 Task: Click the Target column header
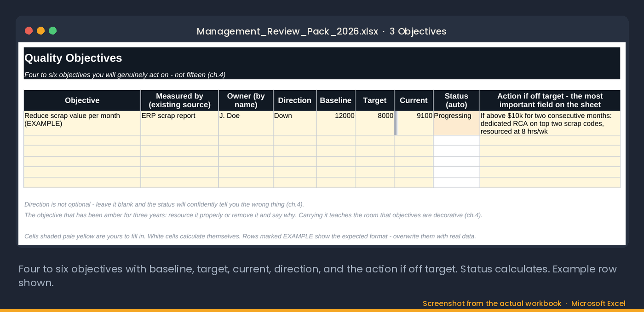375,100
